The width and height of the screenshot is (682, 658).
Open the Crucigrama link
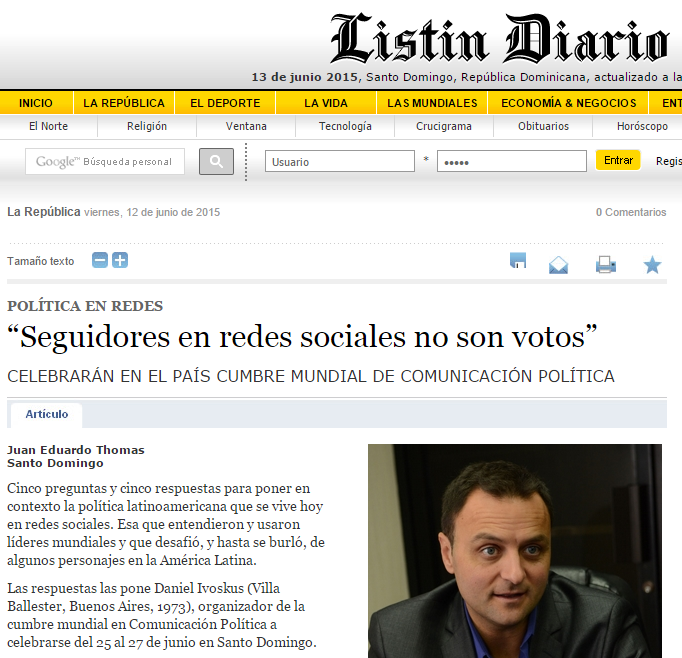tap(444, 126)
